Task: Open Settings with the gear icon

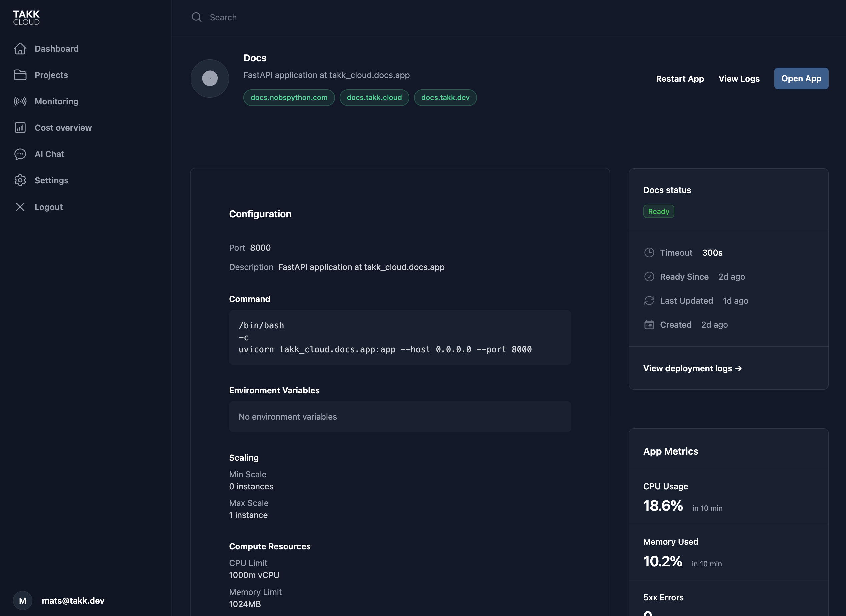Action: [21, 180]
